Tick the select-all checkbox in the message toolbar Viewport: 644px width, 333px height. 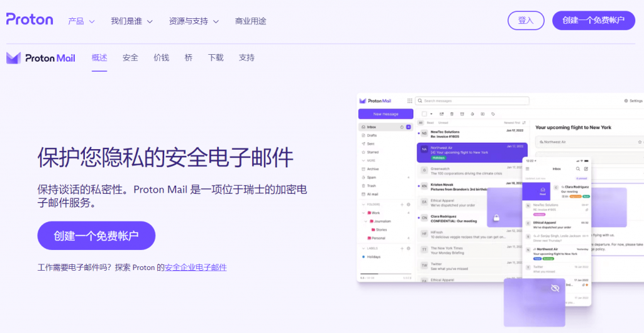(425, 114)
